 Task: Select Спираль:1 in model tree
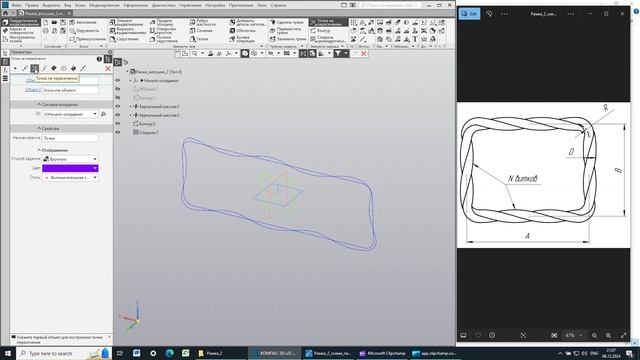point(149,132)
